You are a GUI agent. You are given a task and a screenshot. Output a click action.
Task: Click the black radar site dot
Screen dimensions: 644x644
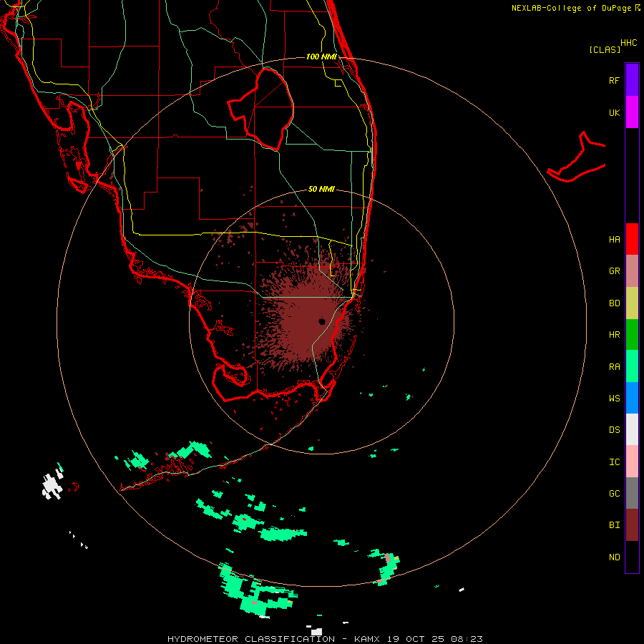(x=322, y=321)
